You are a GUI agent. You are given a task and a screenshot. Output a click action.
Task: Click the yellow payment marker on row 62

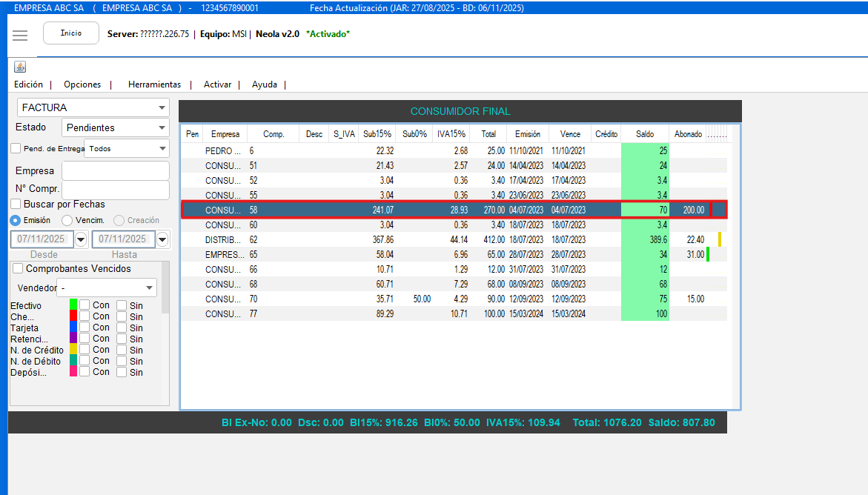coord(719,239)
